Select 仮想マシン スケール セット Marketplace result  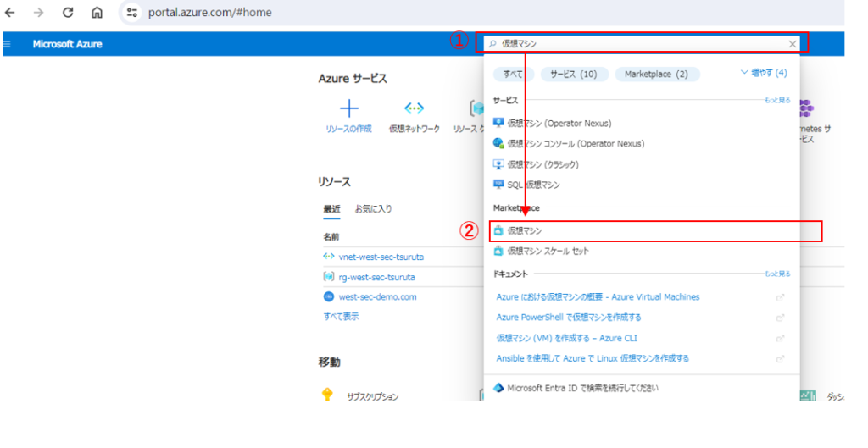548,252
